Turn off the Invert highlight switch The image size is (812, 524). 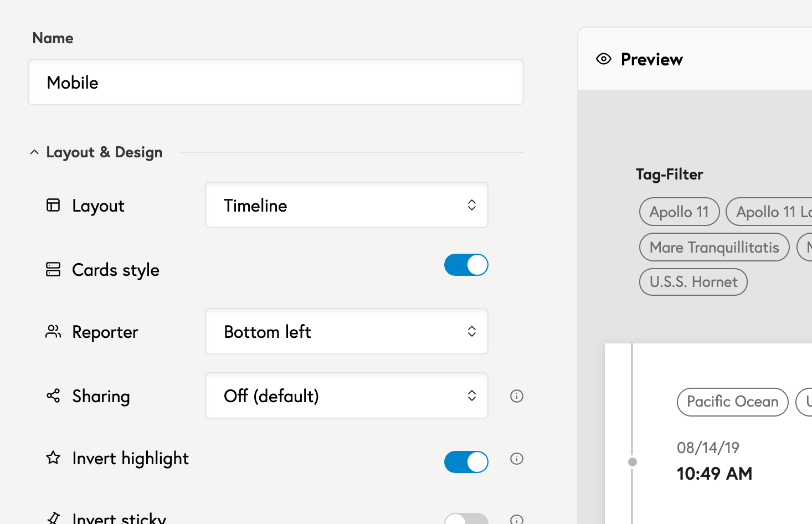point(466,462)
